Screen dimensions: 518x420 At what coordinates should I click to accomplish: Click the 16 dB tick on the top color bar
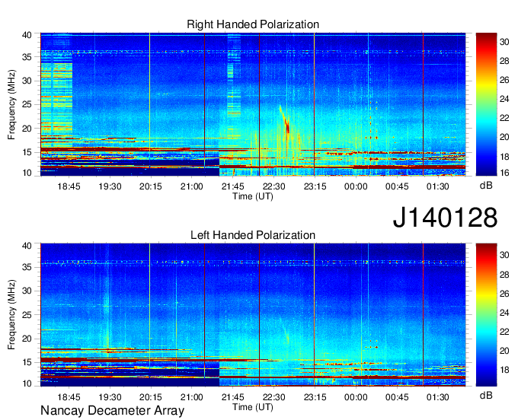click(x=504, y=173)
